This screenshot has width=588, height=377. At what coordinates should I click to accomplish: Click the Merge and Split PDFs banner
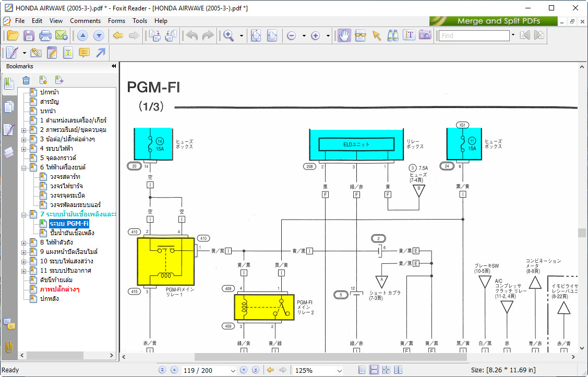[x=493, y=21]
